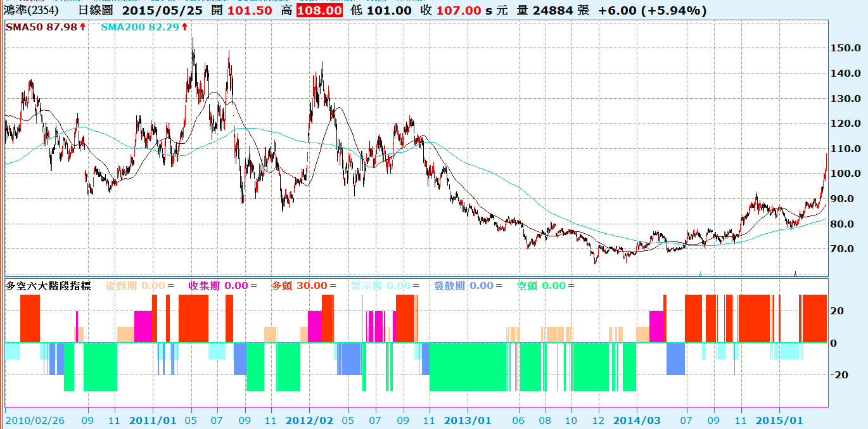Viewport: 868px width, 429px height.
Task: Click the 2014/03 date axis label
Action: (637, 420)
